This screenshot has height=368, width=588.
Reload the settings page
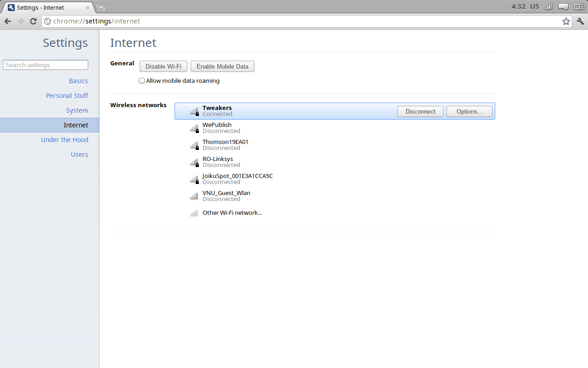click(x=33, y=21)
